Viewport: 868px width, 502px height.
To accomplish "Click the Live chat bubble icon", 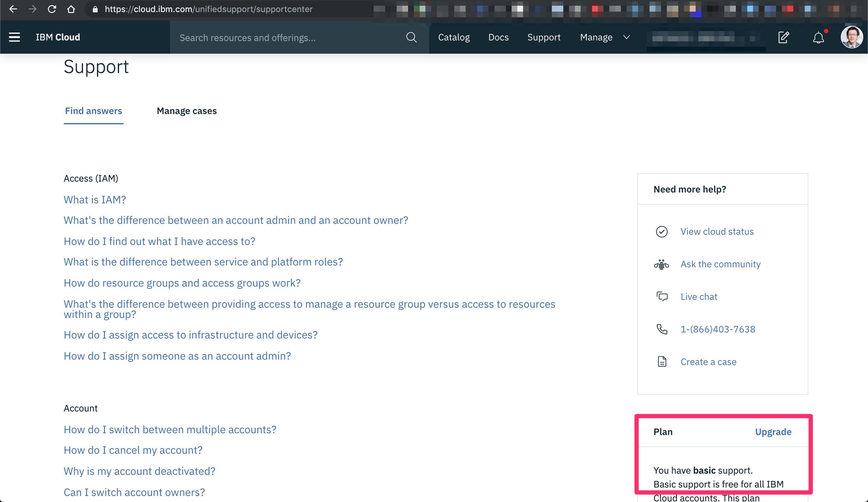I will [662, 297].
